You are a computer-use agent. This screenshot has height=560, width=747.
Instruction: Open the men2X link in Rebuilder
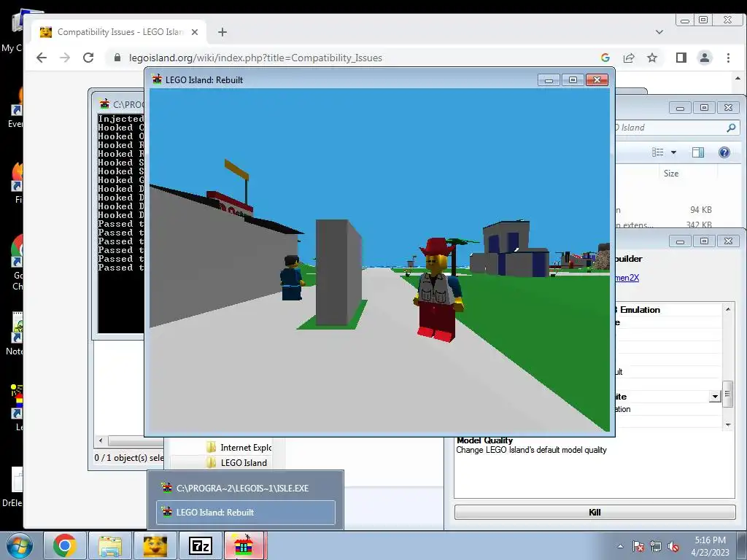click(627, 278)
